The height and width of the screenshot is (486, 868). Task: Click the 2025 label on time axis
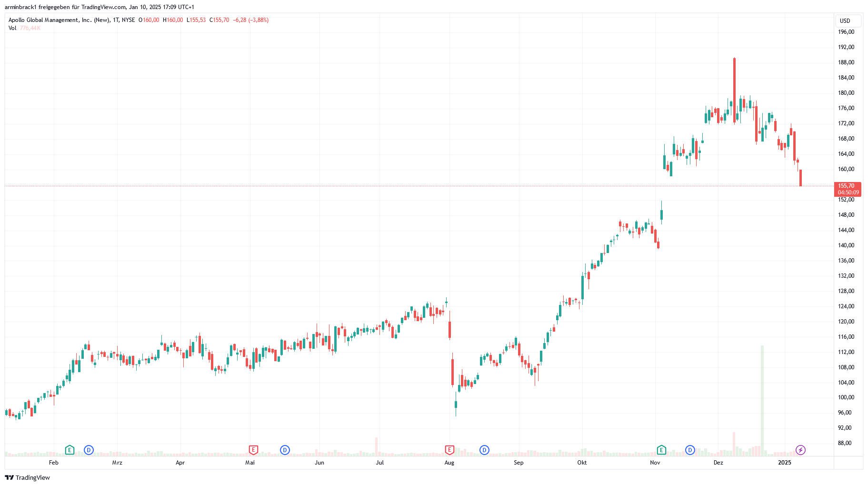(x=785, y=463)
